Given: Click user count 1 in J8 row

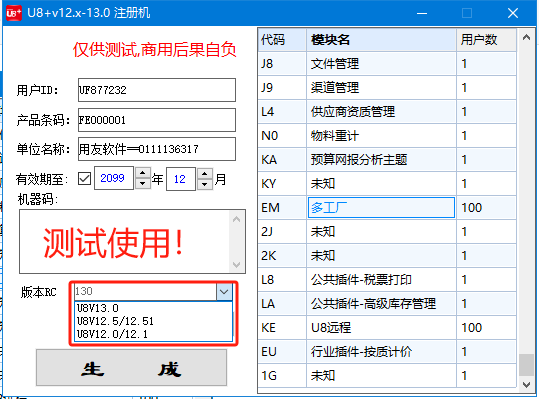Looking at the screenshot, I should (486, 64).
